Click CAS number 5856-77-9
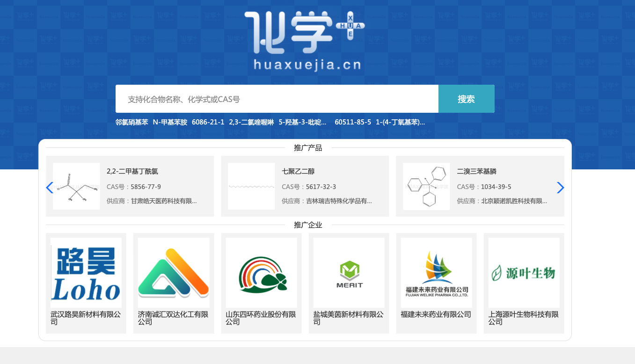This screenshot has height=364, width=635. pos(146,187)
